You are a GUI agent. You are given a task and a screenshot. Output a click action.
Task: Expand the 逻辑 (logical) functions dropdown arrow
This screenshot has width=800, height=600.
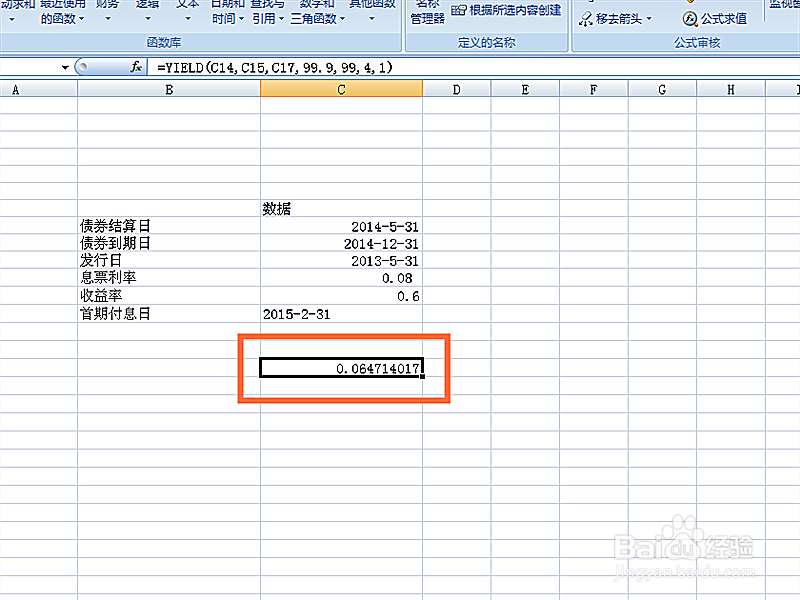tap(147, 19)
